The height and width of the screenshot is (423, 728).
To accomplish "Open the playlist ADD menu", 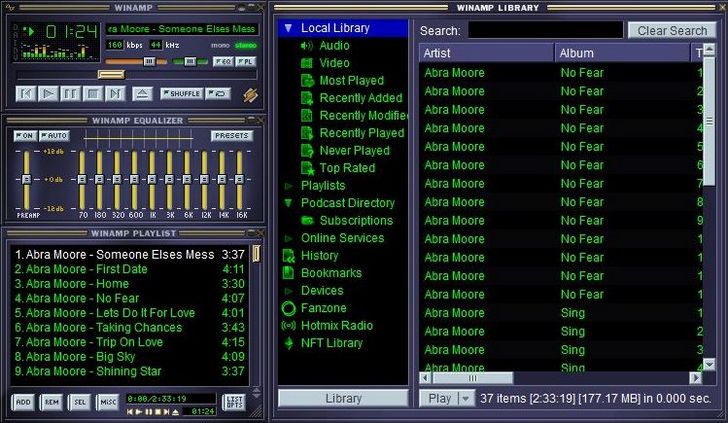I will [x=23, y=402].
